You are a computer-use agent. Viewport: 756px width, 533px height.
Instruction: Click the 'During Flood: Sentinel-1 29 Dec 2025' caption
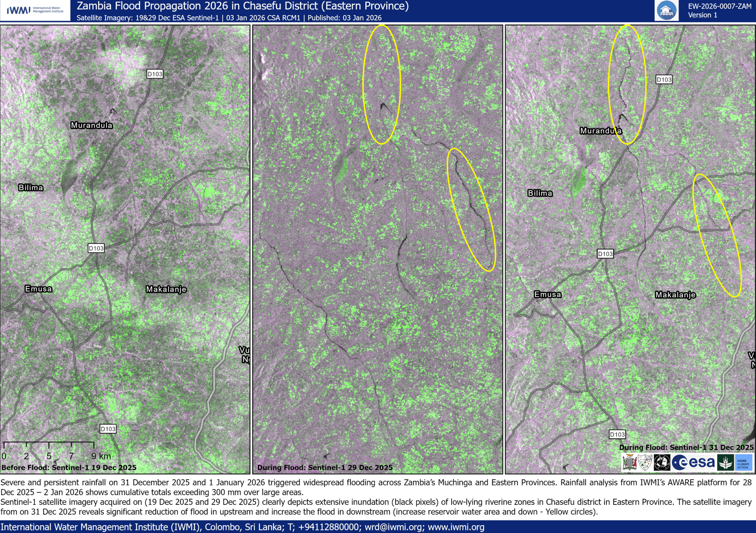(325, 468)
